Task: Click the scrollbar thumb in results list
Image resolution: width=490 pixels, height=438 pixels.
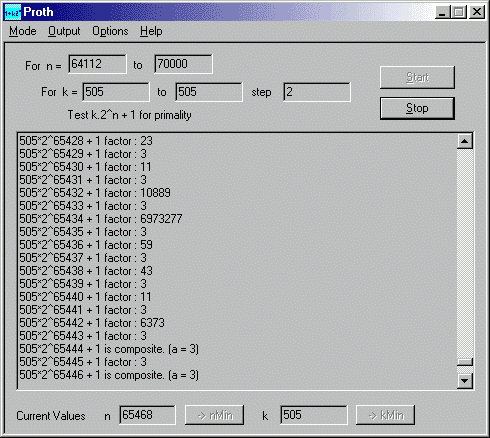Action: [465, 362]
